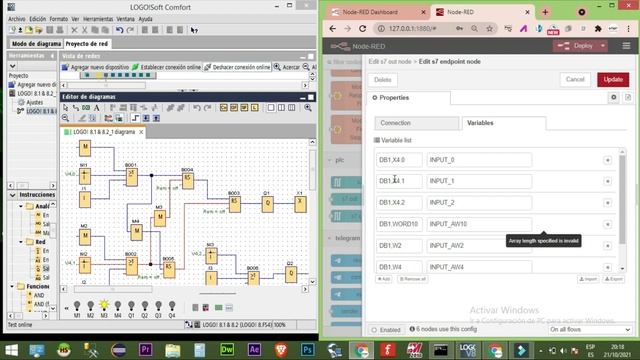Click Acercar zoom icon in network view
The image size is (640, 360).
(277, 67)
